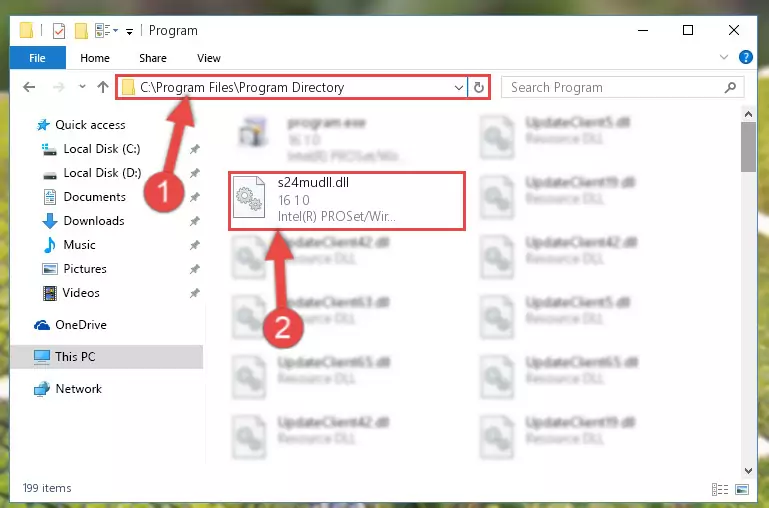Click pin icon next to Pictures
This screenshot has width=769, height=508.
pos(195,269)
